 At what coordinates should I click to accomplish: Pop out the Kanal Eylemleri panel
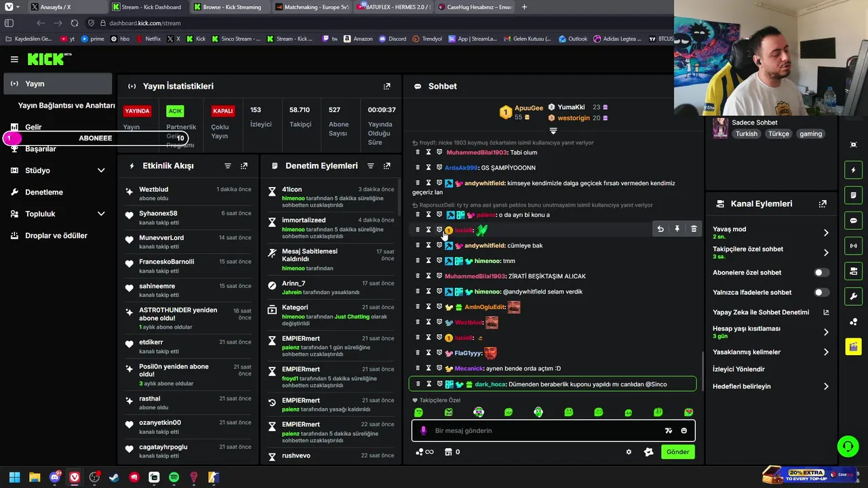point(823,203)
